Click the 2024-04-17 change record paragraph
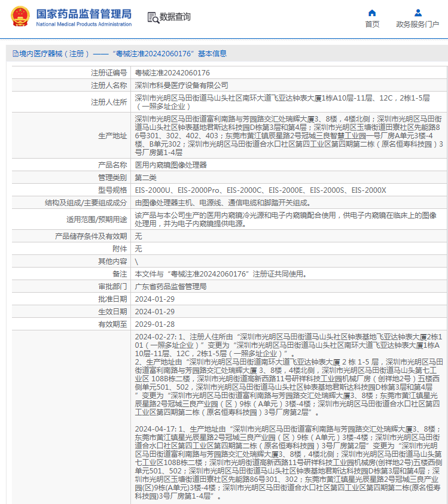The width and height of the screenshot is (448, 504). tap(288, 463)
